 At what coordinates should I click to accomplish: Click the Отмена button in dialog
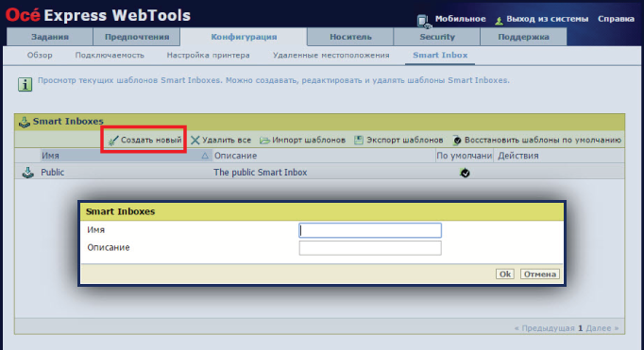click(x=540, y=275)
